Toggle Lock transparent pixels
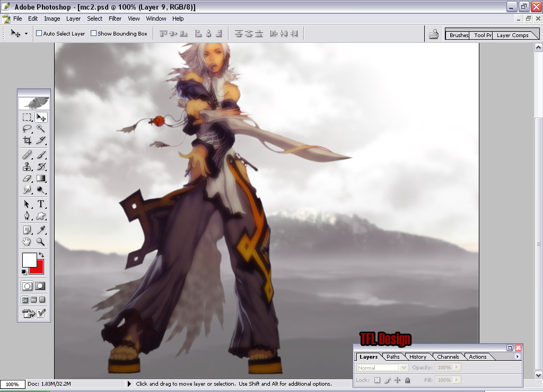This screenshot has height=392, width=543. coord(377,380)
